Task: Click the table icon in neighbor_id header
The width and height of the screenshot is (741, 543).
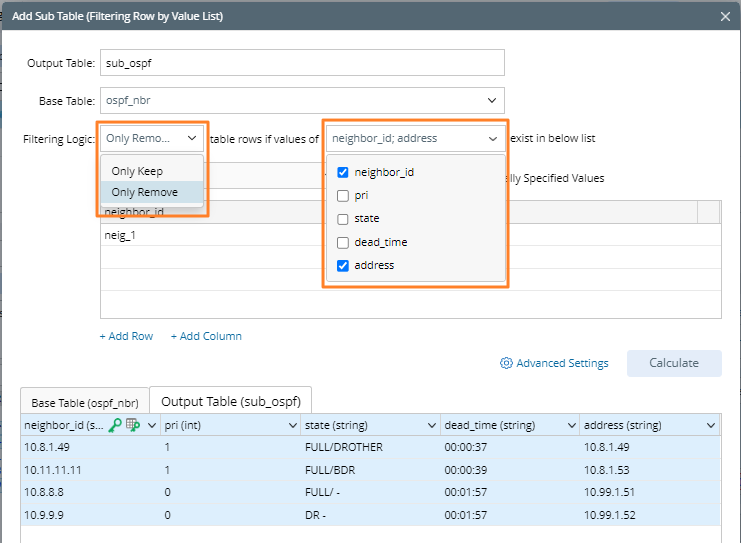Action: pyautogui.click(x=132, y=425)
